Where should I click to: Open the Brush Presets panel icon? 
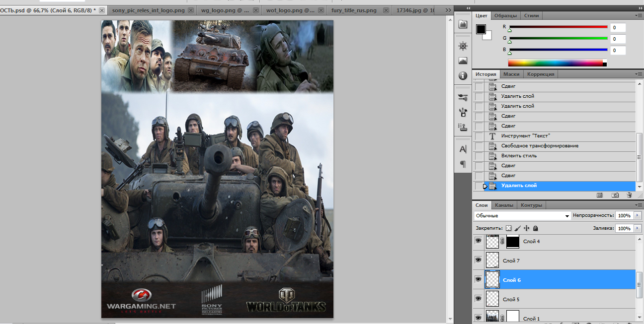(463, 97)
